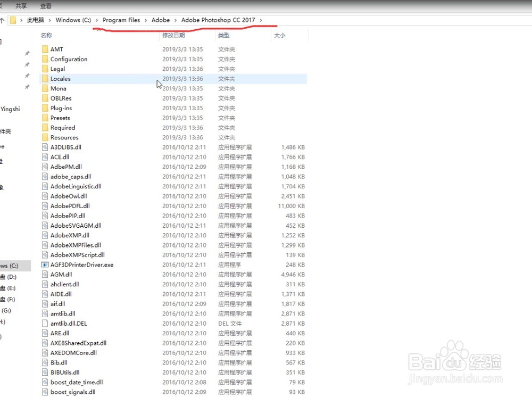
Task: Select the Plug-ins folder icon
Action: (45, 108)
